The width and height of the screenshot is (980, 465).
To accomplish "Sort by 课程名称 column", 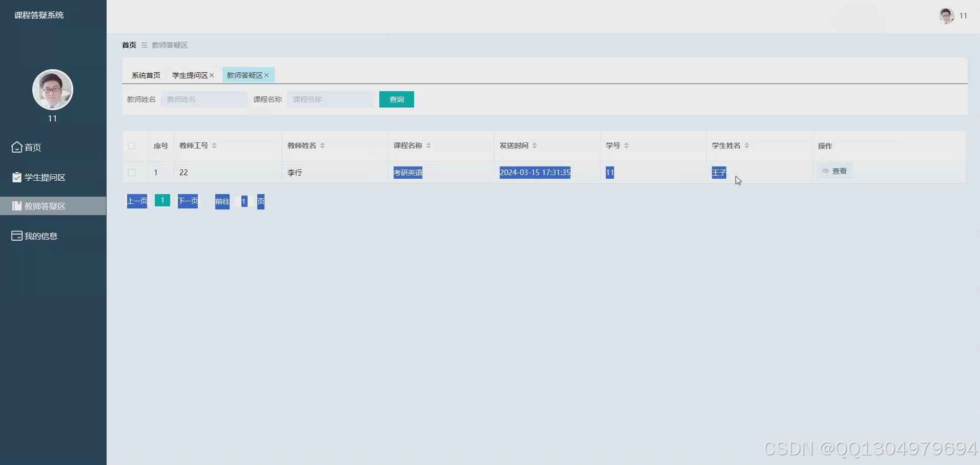I will pos(428,146).
